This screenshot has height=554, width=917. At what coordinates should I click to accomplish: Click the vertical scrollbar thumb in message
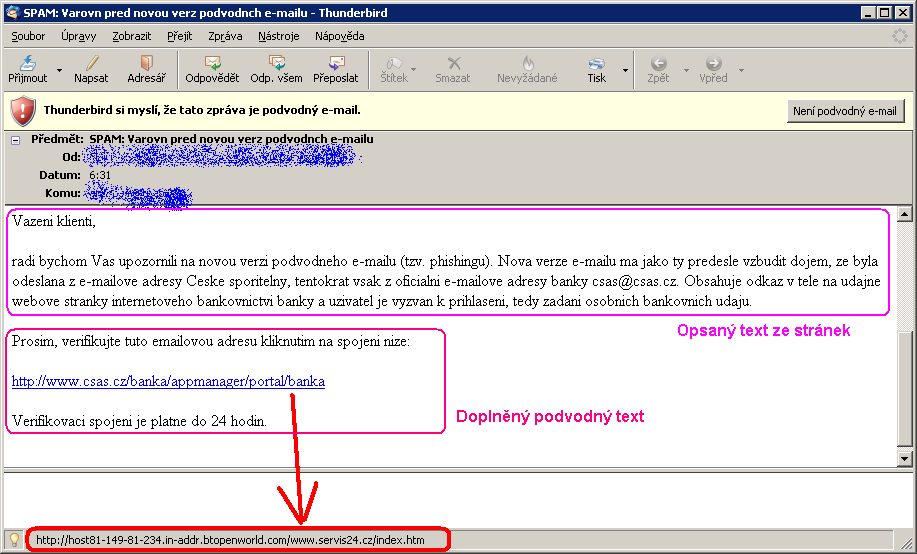(905, 388)
